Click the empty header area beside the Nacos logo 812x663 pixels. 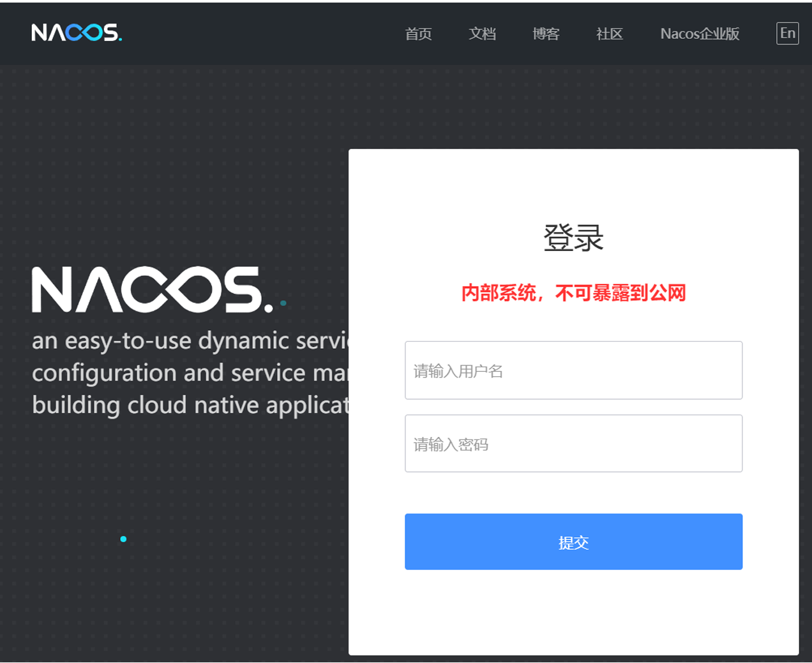coord(255,33)
